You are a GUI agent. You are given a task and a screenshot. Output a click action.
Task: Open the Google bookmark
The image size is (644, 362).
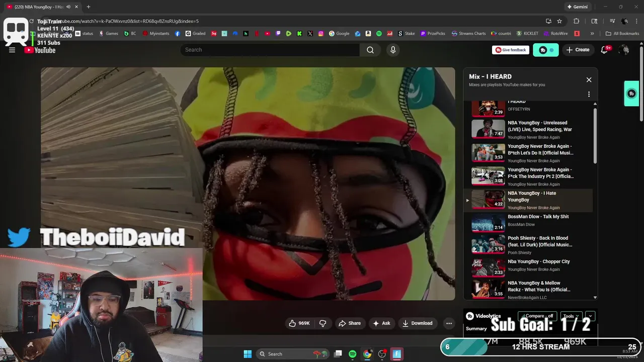point(339,34)
